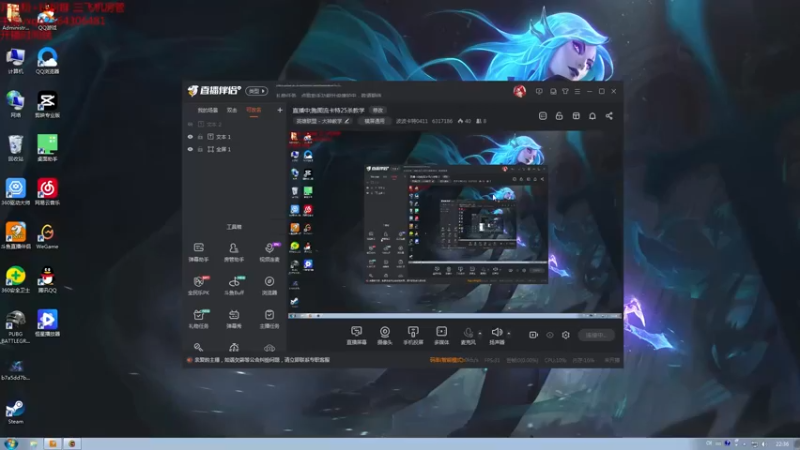
Task: Open the 斗鱼Buff tool
Action: click(x=234, y=285)
